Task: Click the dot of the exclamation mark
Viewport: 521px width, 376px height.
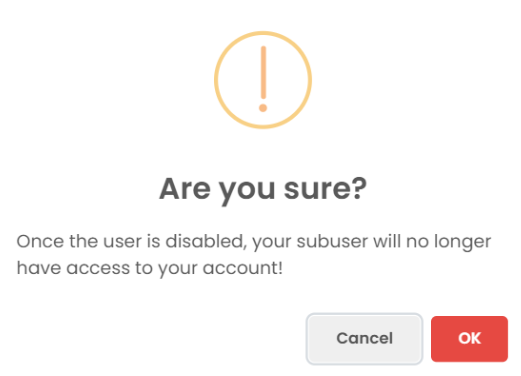Action: coord(263,108)
